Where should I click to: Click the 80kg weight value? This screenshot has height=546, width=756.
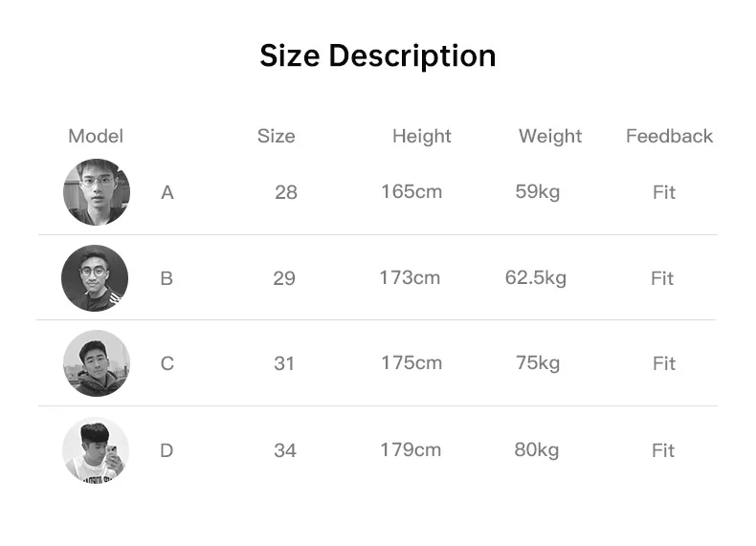(537, 450)
